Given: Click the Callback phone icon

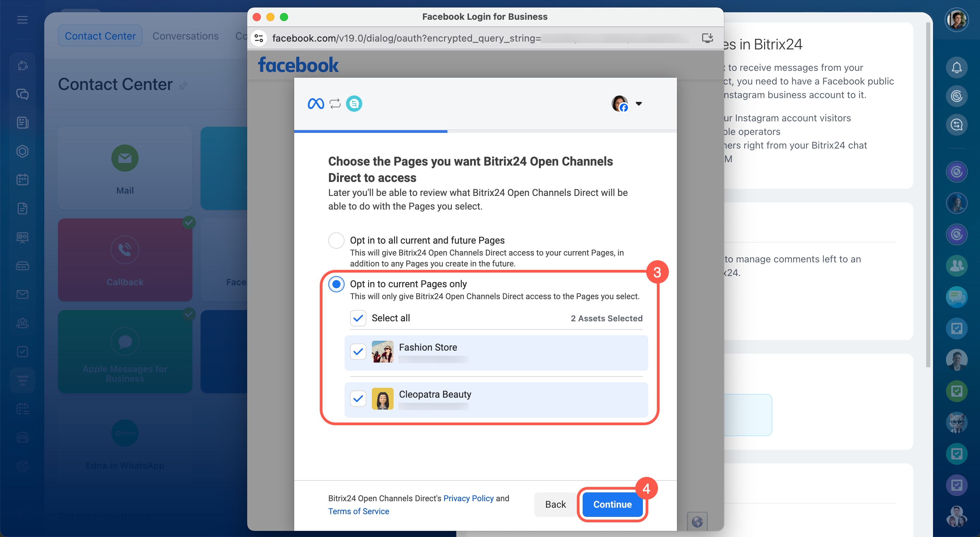Looking at the screenshot, I should (x=125, y=250).
